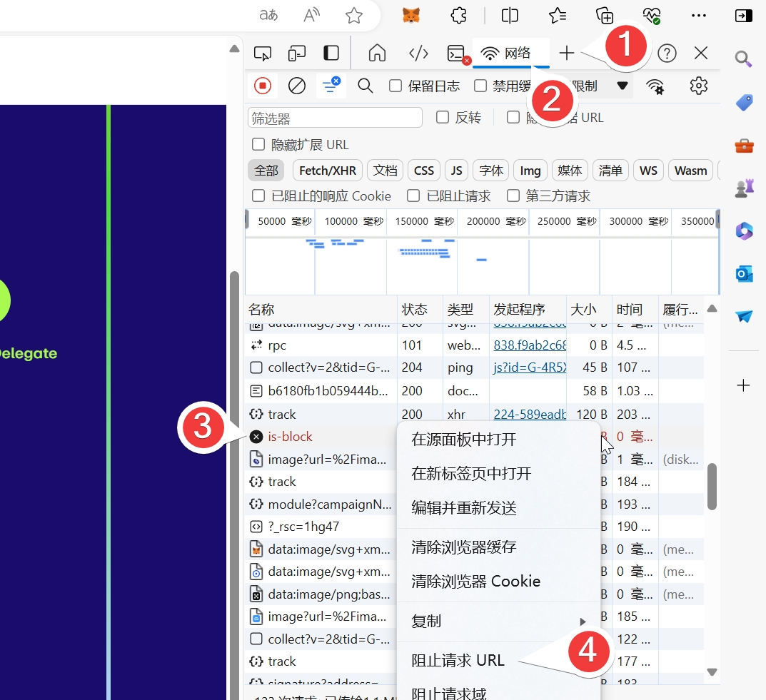Open the network search magnifier
766x700 pixels.
[x=366, y=86]
